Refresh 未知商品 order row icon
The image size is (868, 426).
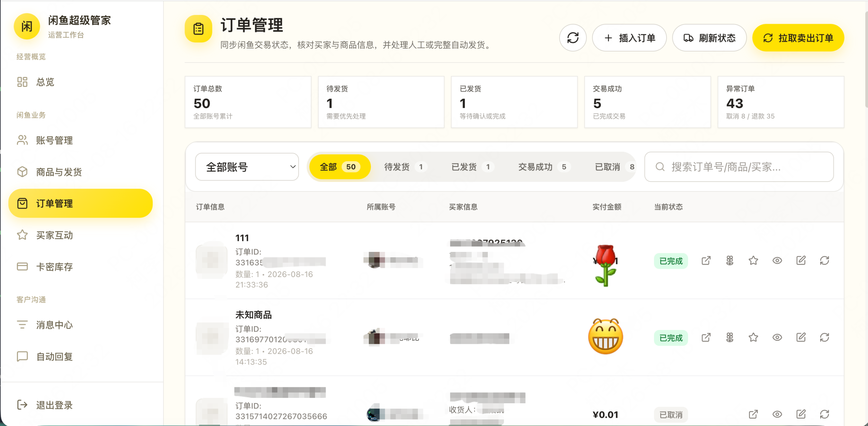click(x=825, y=337)
